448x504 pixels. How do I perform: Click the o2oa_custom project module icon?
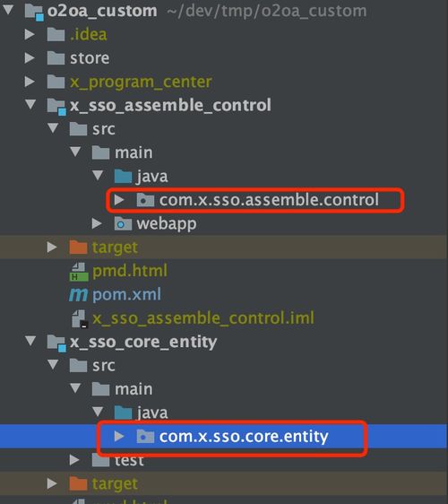pyautogui.click(x=34, y=13)
